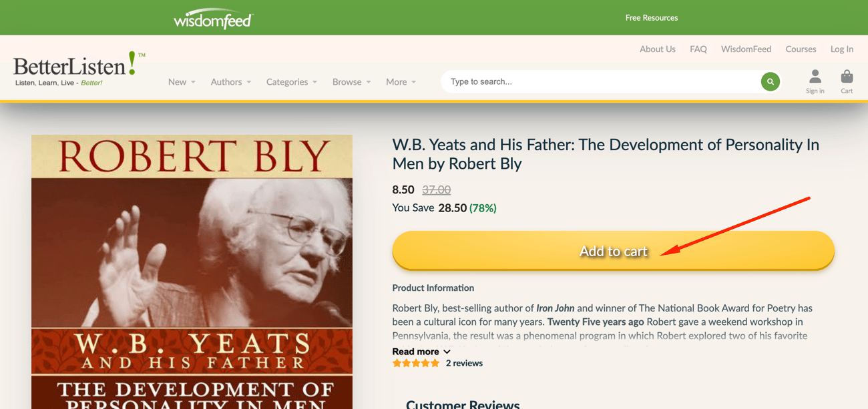
Task: Open the Sign in person icon
Action: pyautogui.click(x=815, y=81)
